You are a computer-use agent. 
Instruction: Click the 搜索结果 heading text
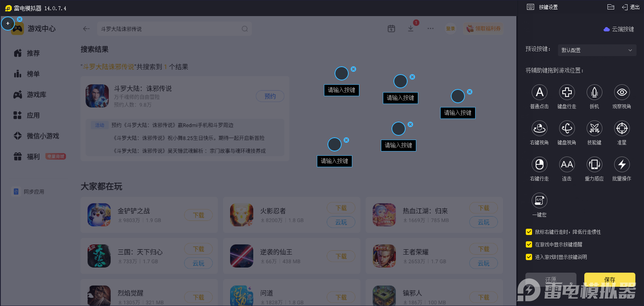click(x=95, y=49)
